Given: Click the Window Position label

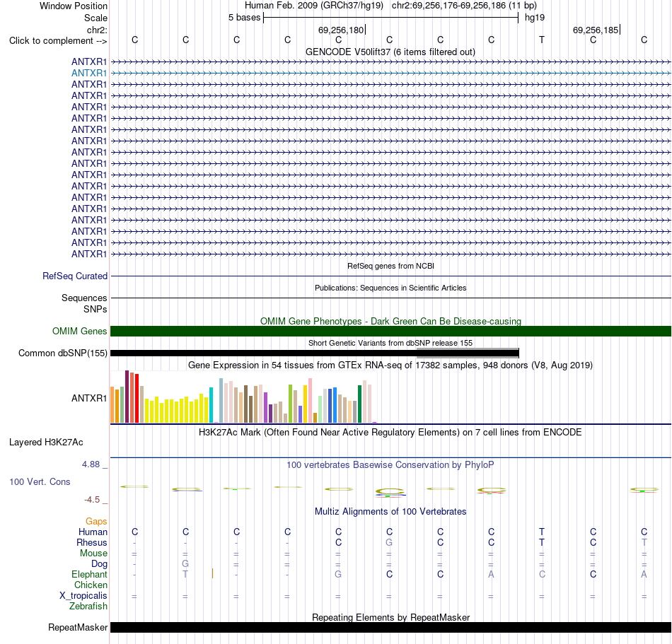Looking at the screenshot, I should tap(74, 6).
